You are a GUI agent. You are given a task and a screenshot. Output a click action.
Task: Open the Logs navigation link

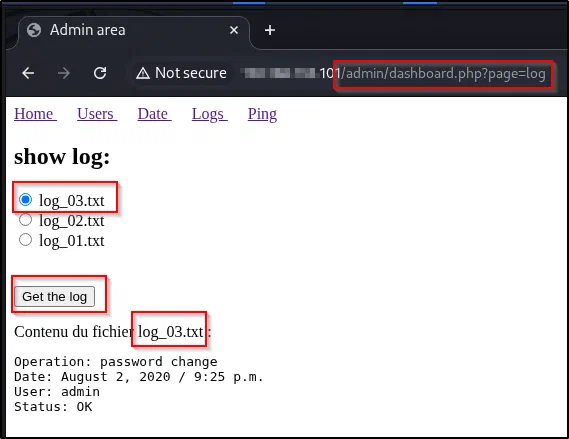[x=209, y=114]
